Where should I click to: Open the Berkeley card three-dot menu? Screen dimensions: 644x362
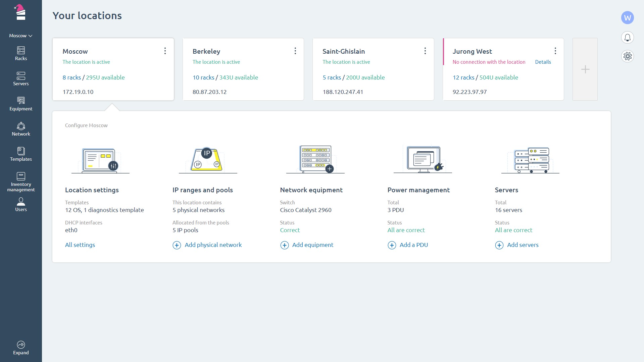point(295,51)
